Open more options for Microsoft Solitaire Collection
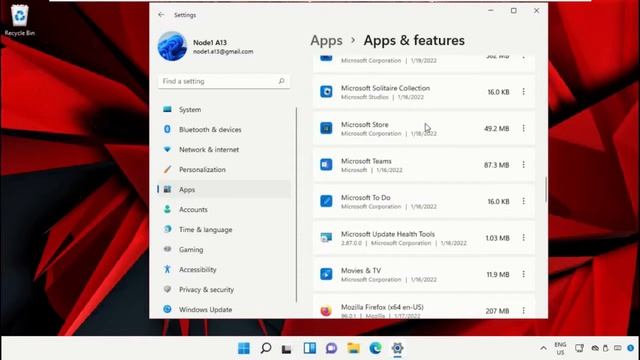640x360 pixels. pos(523,92)
